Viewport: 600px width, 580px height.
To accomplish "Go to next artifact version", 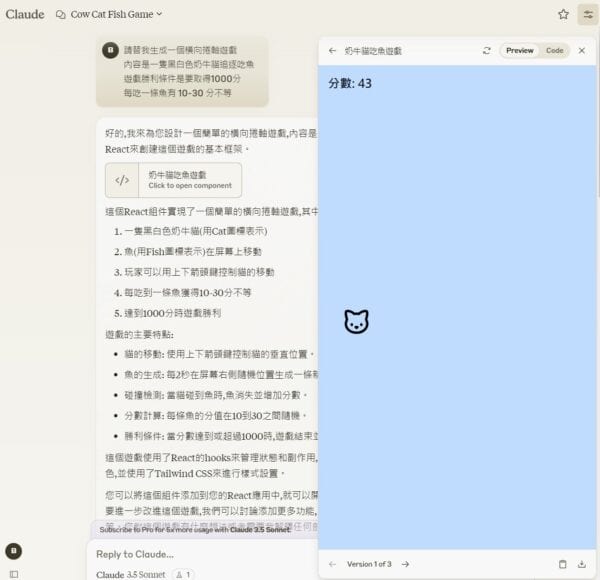I will [405, 564].
